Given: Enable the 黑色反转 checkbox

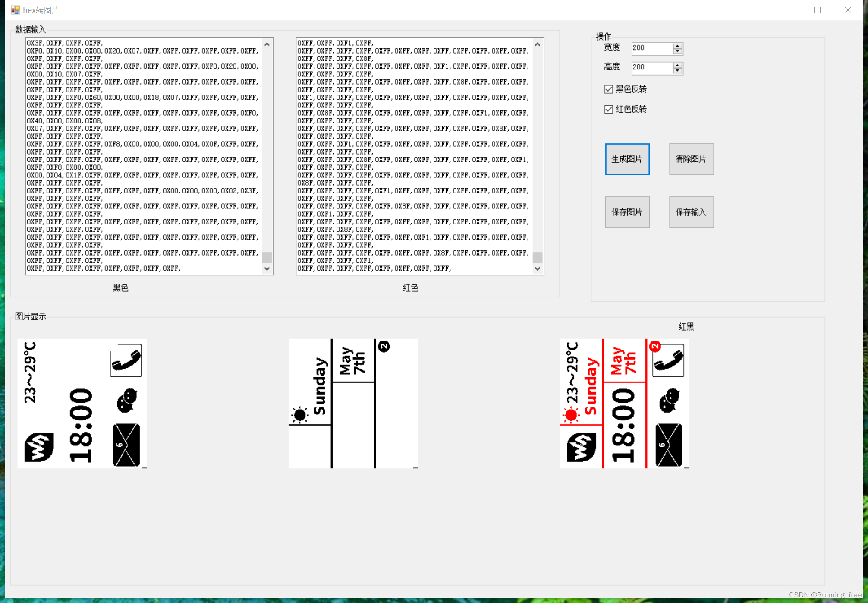Looking at the screenshot, I should 609,89.
